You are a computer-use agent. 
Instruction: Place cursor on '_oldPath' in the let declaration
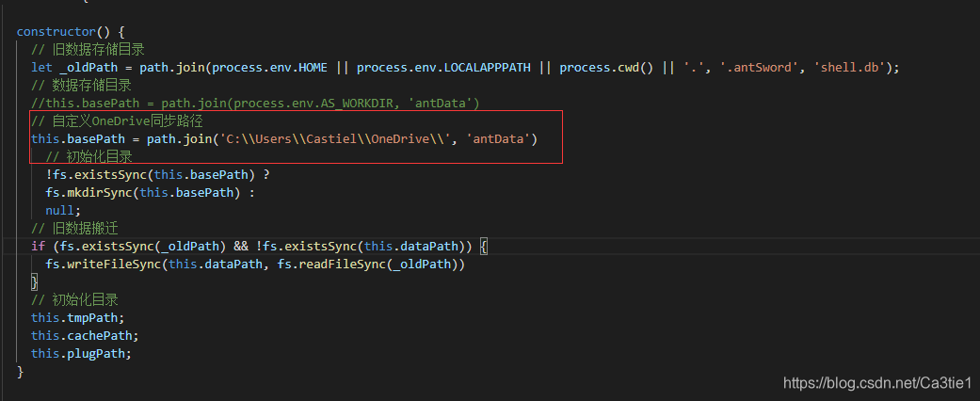(x=88, y=68)
